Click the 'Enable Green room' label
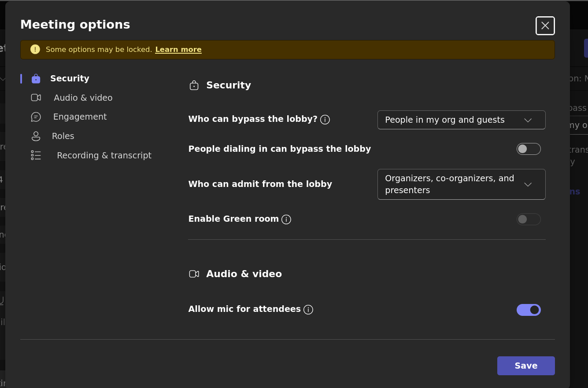Screen dimensions: 588x388 tap(233, 219)
